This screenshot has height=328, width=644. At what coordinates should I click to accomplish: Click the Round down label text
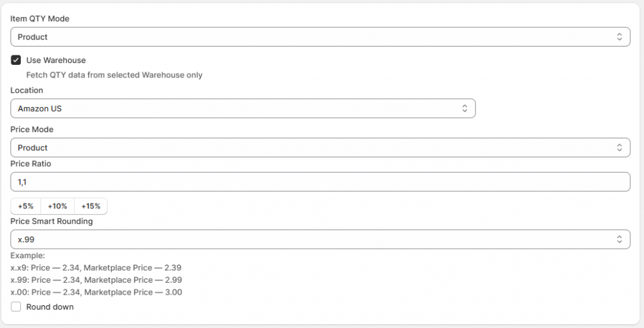(x=50, y=307)
